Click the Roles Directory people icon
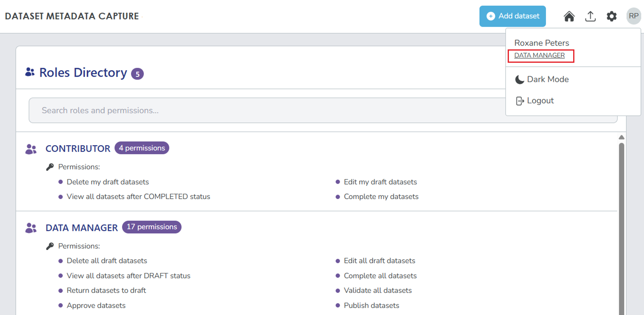The image size is (644, 315). point(30,72)
